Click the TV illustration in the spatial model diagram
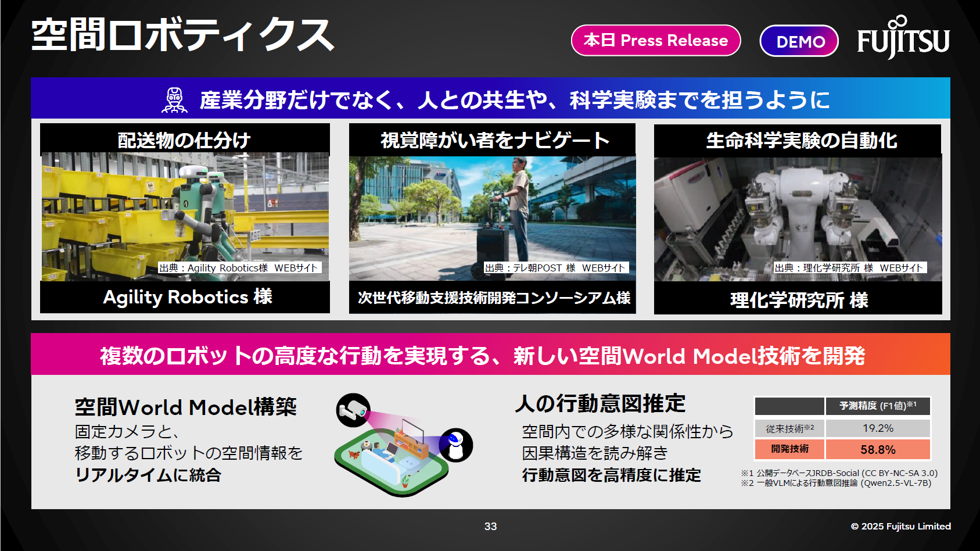 [x=412, y=430]
